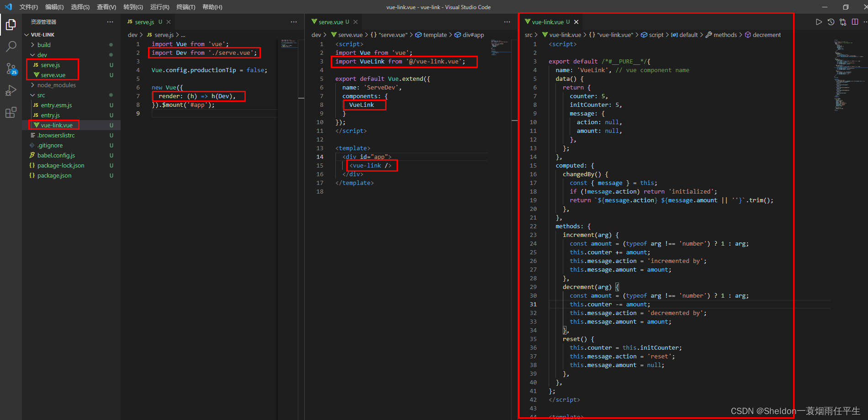
Task: Click 'dev' breadcrumb in serve.js editor
Action: tap(132, 35)
